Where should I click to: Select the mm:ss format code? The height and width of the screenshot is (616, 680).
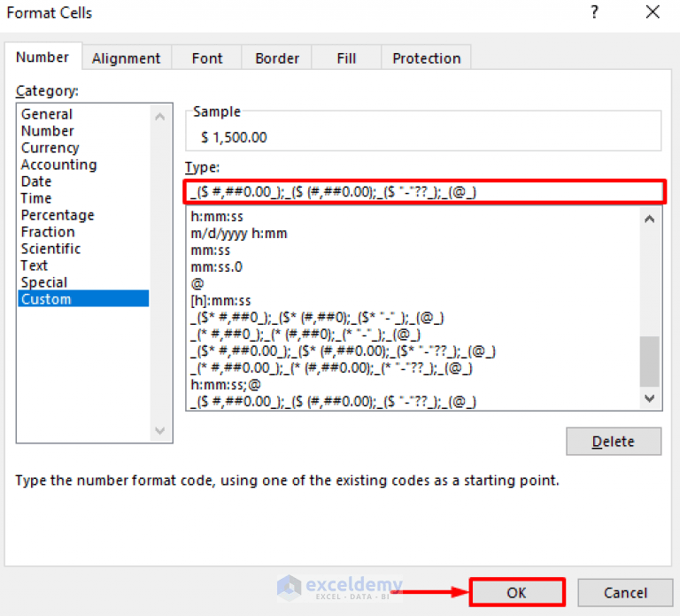[413, 250]
